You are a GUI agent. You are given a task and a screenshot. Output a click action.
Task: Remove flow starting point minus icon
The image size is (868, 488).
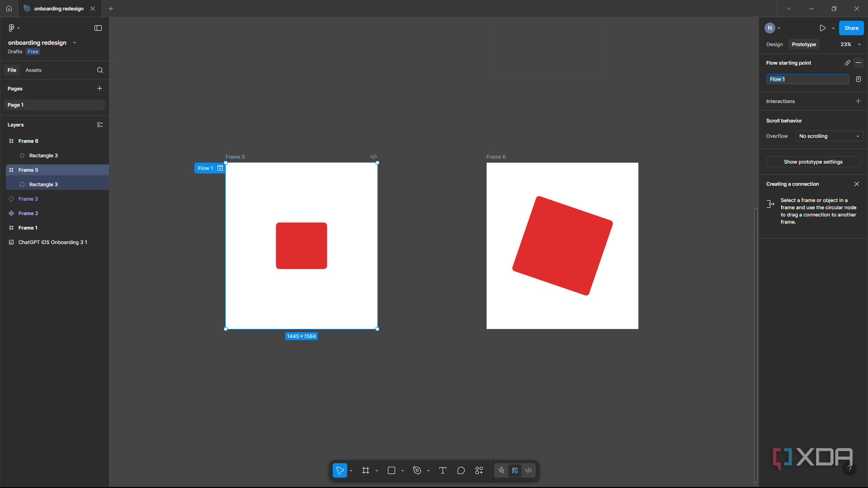859,63
